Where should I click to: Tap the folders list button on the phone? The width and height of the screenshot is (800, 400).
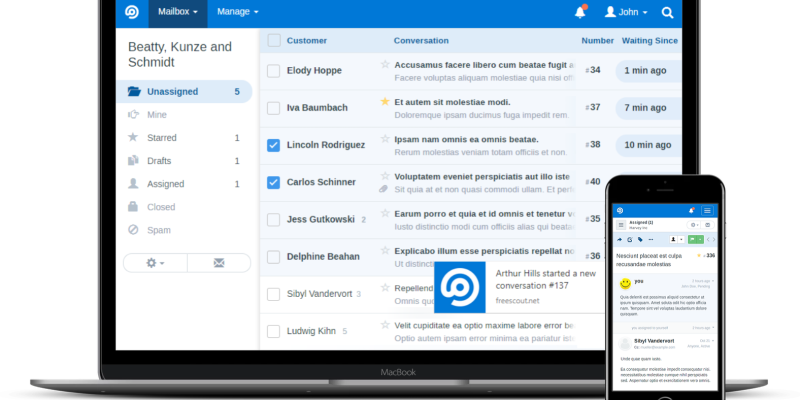pos(621,225)
